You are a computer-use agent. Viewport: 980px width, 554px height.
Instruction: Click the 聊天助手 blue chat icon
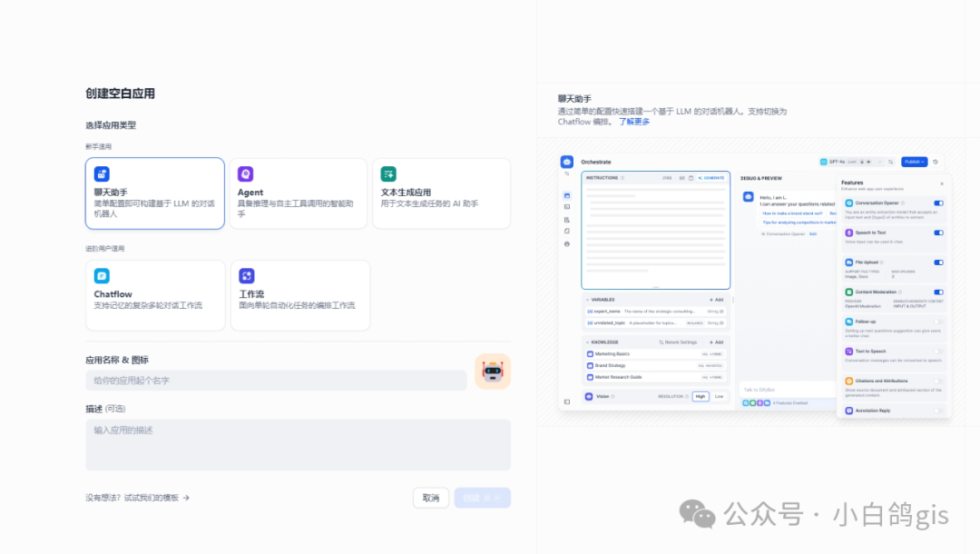103,173
